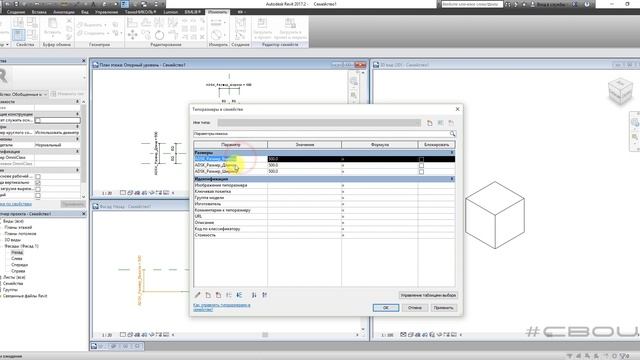Toggle the checkbox in 'служить осн...' property row
This screenshot has width=640, height=360.
(x=38, y=120)
